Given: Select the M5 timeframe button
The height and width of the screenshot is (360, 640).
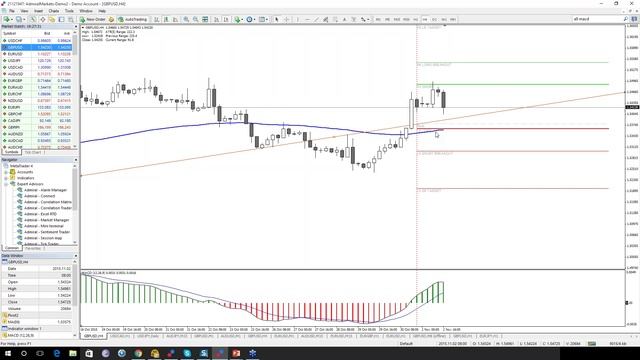Looking at the screenshot, I should click(387, 19).
